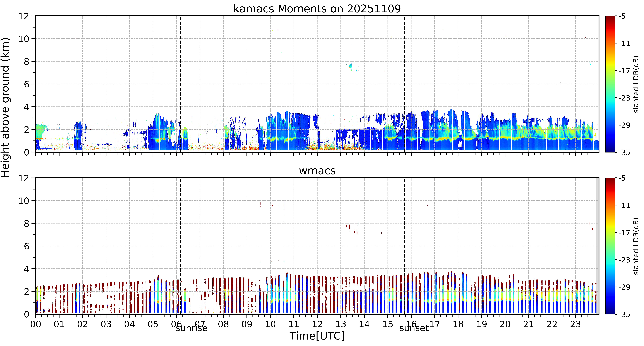Click the kamacs colorbar "slanted LDR(dB)" label
Viewport: 644px width, 346px height.
coord(636,84)
